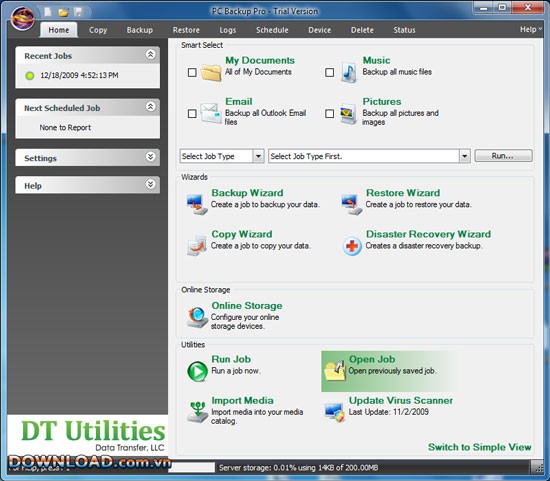The height and width of the screenshot is (481, 550).
Task: Click the My Documents folder icon
Action: click(x=211, y=73)
